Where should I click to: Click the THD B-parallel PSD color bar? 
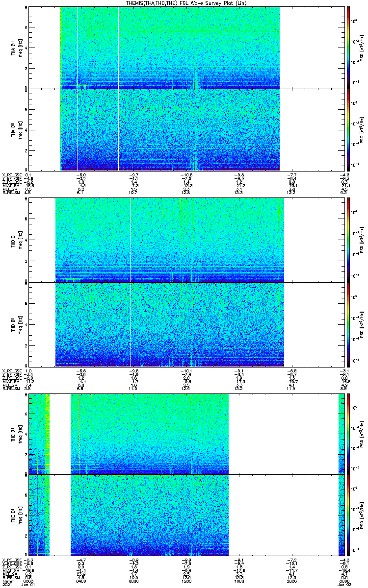tap(348, 324)
